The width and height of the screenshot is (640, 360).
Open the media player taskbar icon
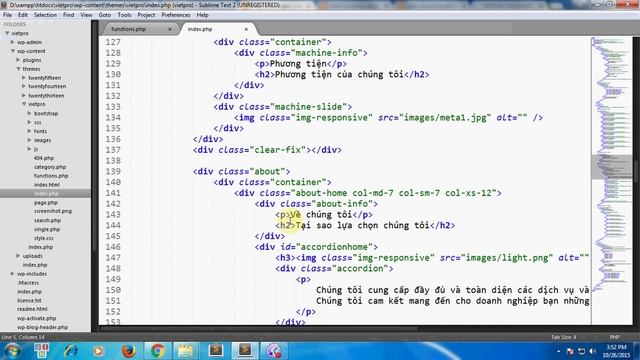[x=98, y=351]
